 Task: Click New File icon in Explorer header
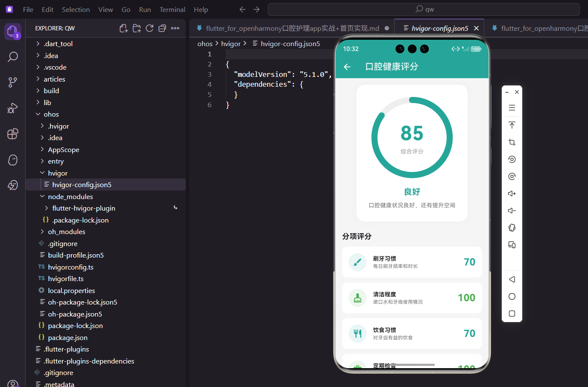[x=124, y=28]
